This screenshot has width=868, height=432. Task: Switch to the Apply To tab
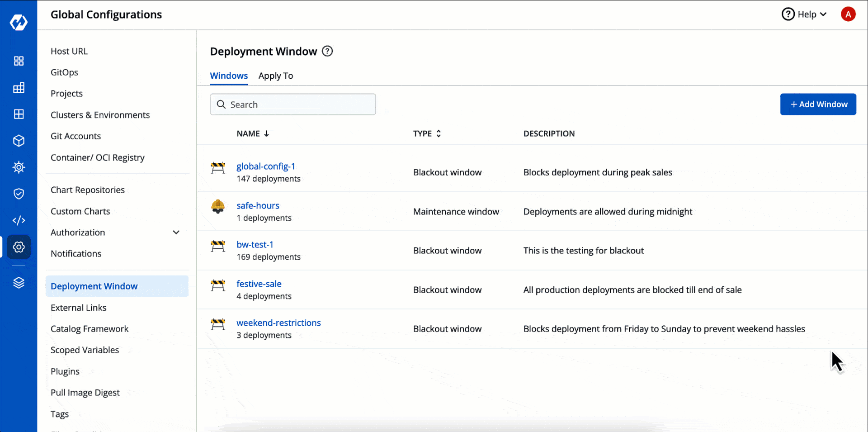[x=275, y=76]
